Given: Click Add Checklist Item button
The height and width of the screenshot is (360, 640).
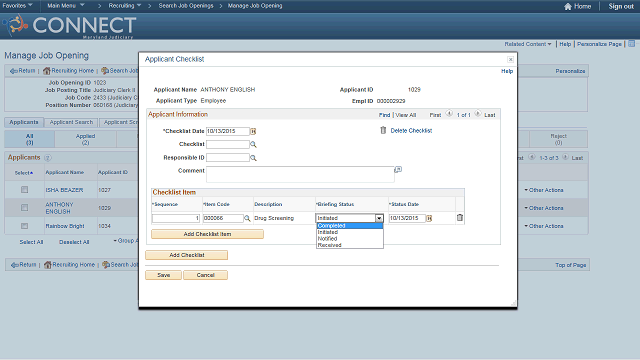Looking at the screenshot, I should (207, 234).
